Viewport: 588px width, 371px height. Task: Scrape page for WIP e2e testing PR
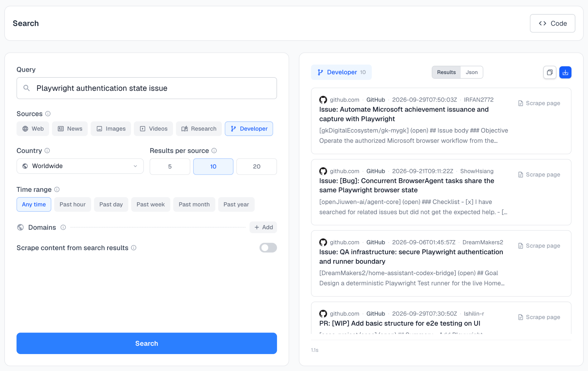[539, 317]
